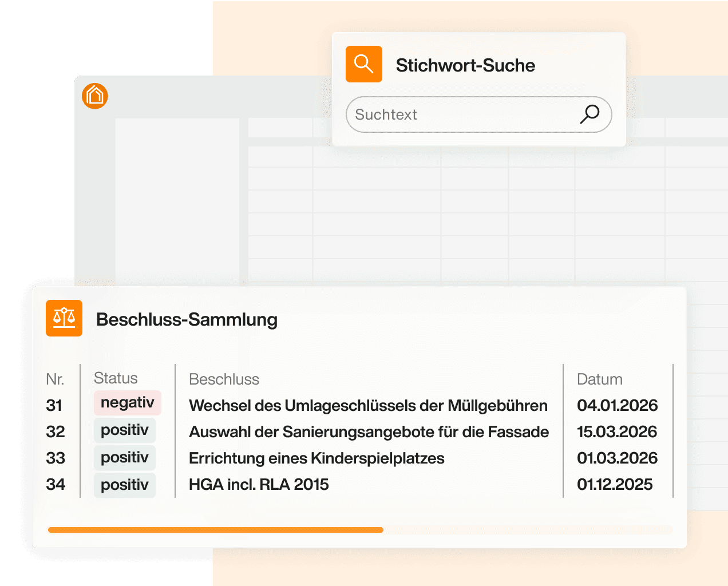The image size is (728, 586).
Task: Open resolution Wechsel des Umlageschlüssels der Müllgebühren
Action: tap(368, 406)
